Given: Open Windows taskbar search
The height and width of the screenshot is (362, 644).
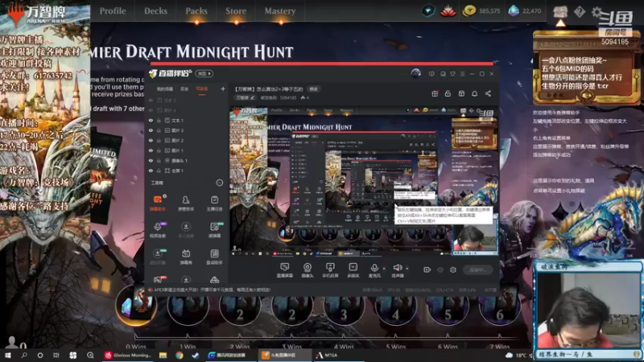Looking at the screenshot, I should pyautogui.click(x=24, y=355).
